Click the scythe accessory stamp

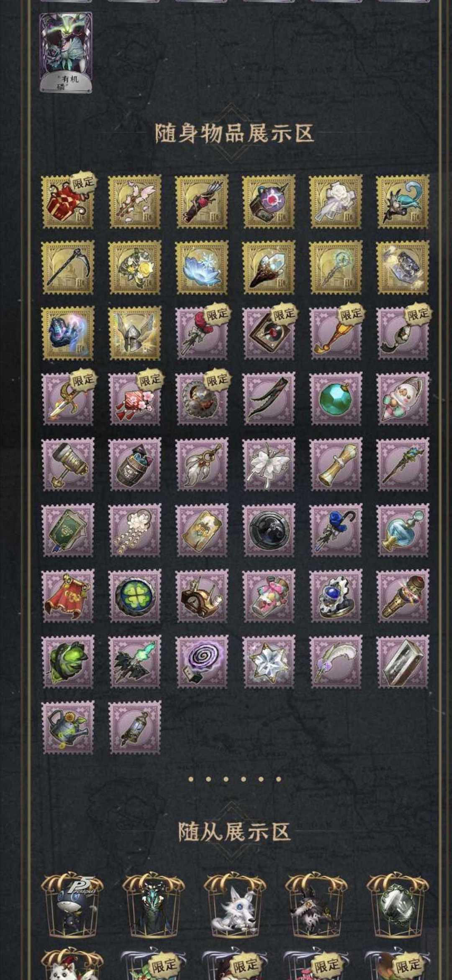tap(68, 267)
